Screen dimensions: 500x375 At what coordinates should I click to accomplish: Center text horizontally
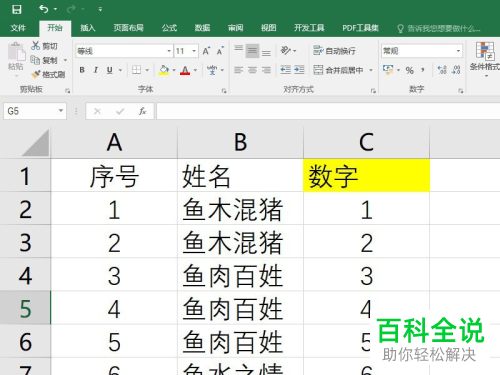252,70
